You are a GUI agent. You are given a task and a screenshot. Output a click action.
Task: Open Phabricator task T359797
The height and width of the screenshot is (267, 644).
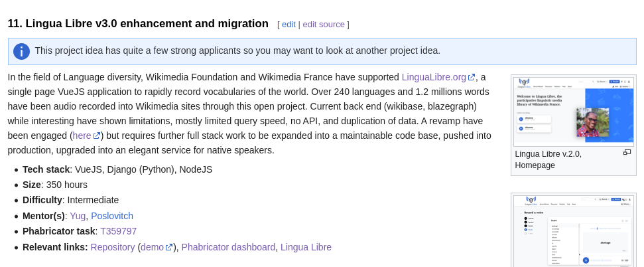coord(118,231)
